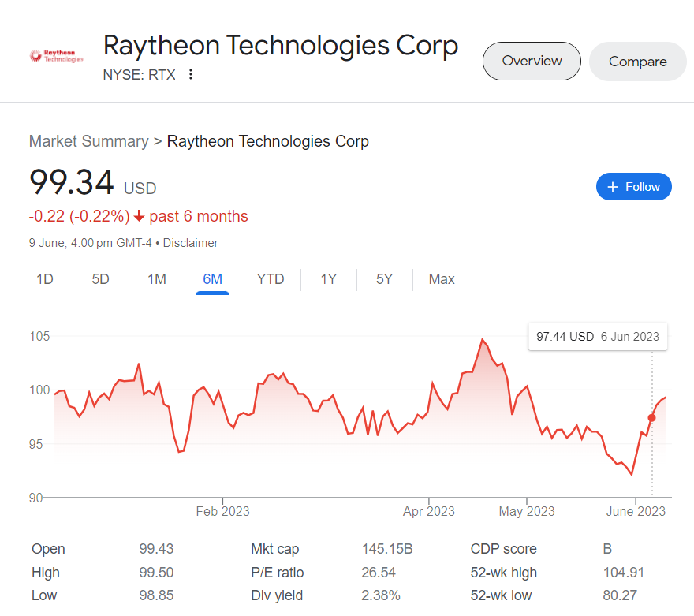
Task: Click the Apr 2023 axis label
Action: [x=429, y=512]
